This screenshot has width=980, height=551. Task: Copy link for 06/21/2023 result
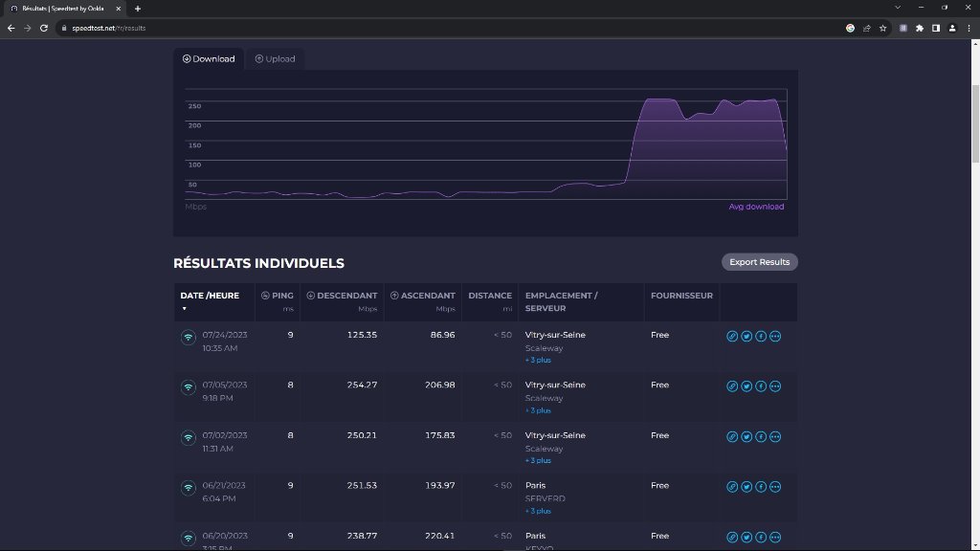(732, 487)
